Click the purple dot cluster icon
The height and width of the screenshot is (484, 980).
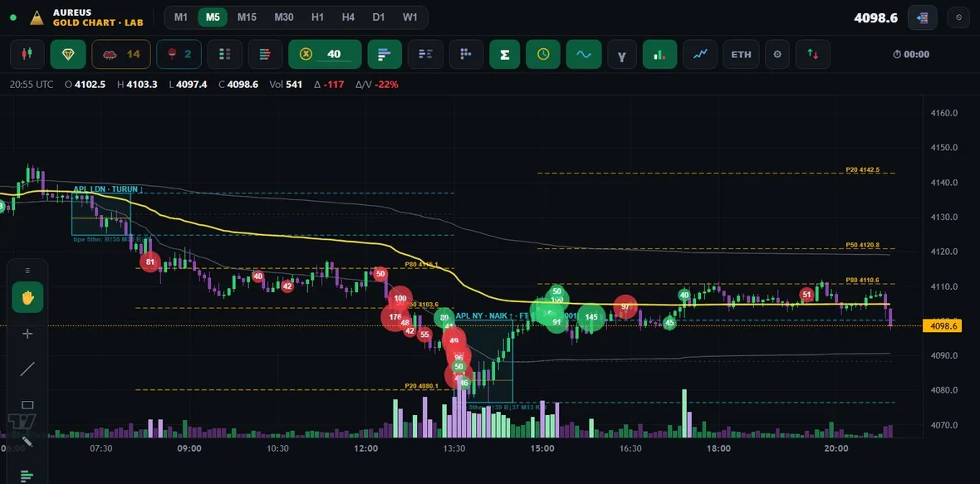pyautogui.click(x=466, y=54)
